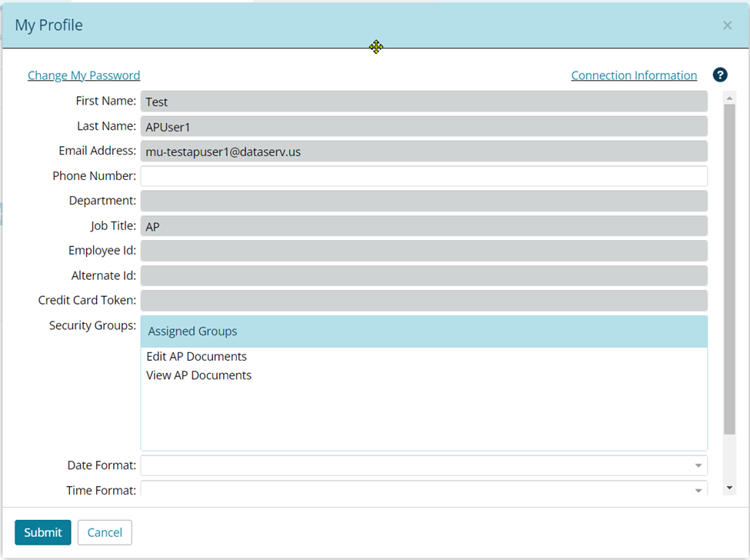Click the Employee Id field
Image resolution: width=750 pixels, height=560 pixels.
click(x=423, y=251)
